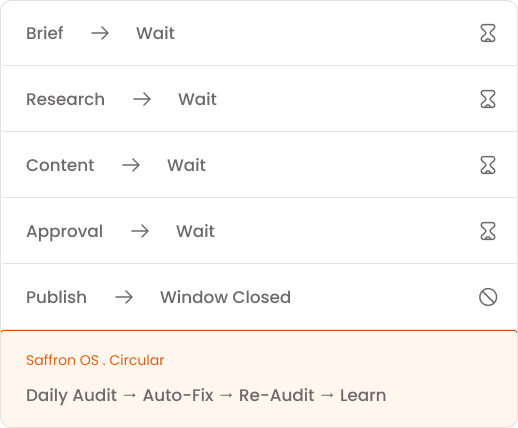Click the Re-Audit text in footer banner

(x=277, y=395)
